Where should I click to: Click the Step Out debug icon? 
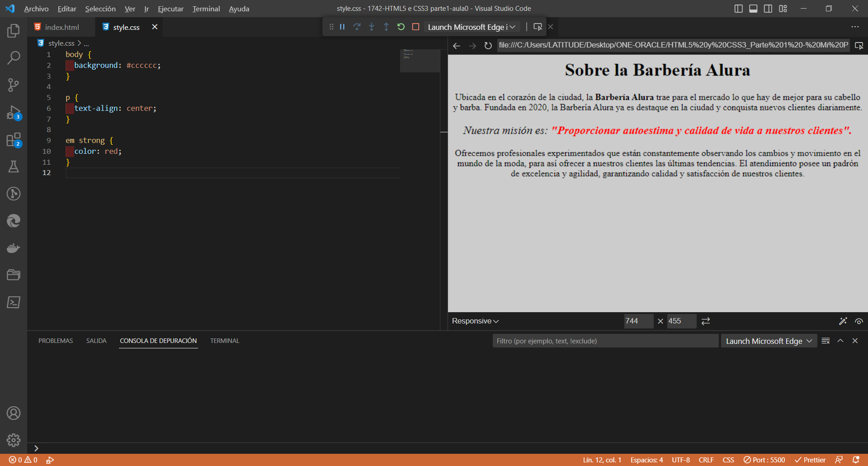tap(386, 27)
